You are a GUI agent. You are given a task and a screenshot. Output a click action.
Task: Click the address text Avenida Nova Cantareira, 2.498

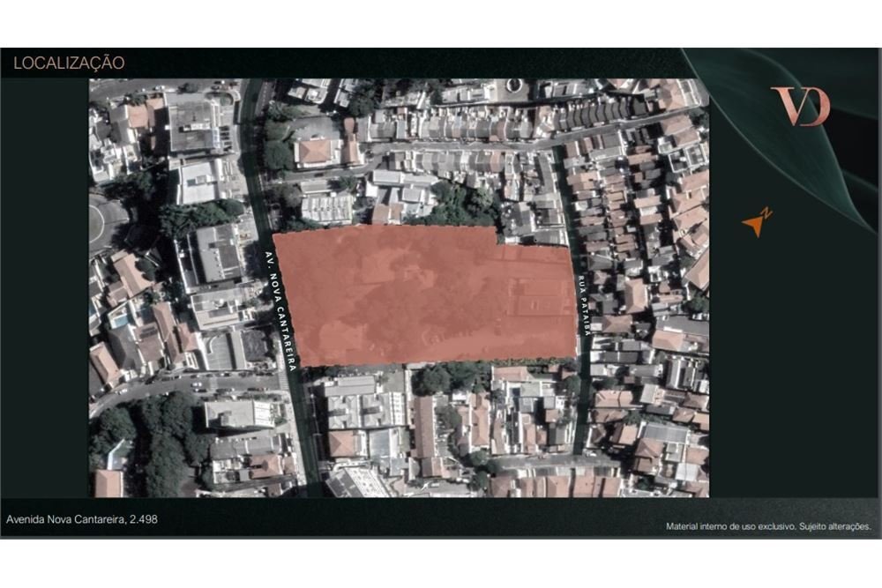coord(81,519)
